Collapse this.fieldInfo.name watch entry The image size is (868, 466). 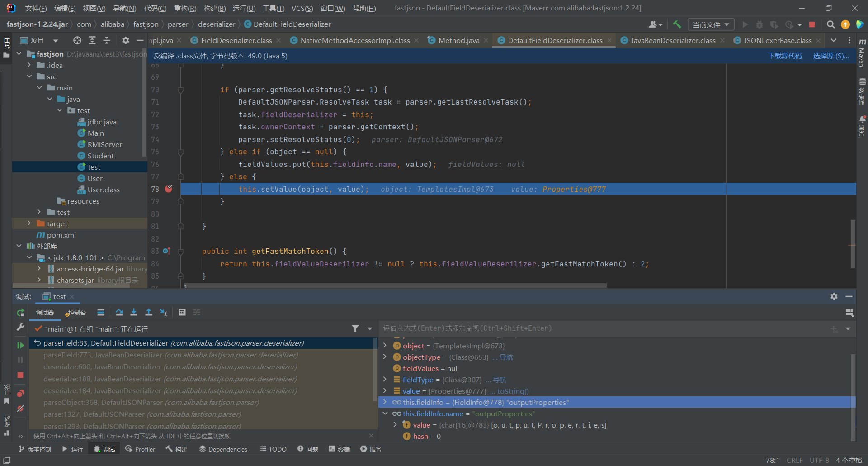click(385, 414)
